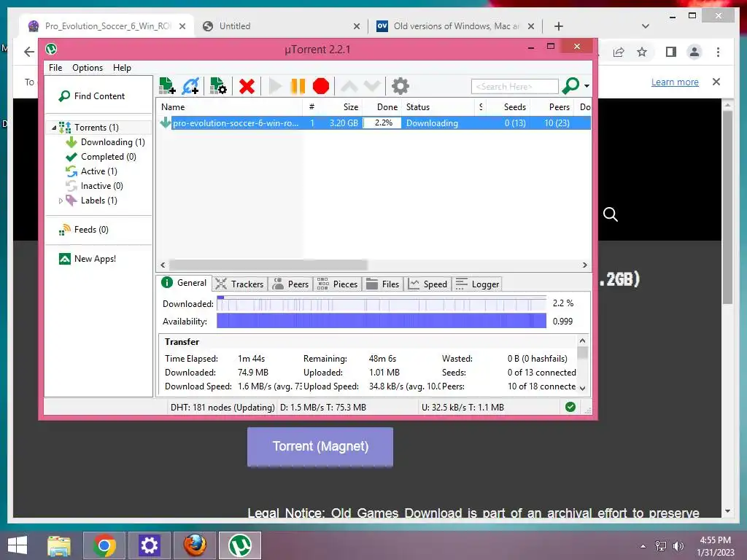Image resolution: width=747 pixels, height=560 pixels.
Task: Click the green network status checkmark icon
Action: coord(570,407)
